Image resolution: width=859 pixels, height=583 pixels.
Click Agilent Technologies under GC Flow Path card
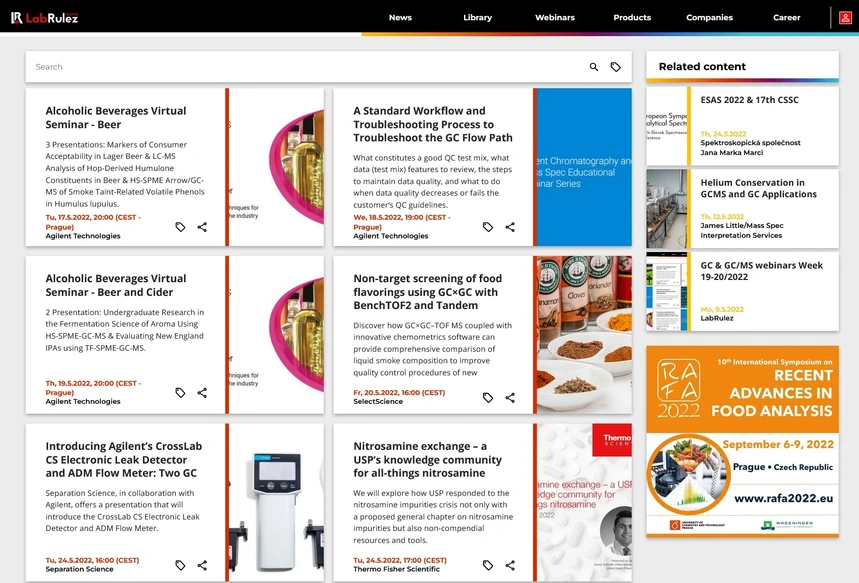pyautogui.click(x=391, y=236)
